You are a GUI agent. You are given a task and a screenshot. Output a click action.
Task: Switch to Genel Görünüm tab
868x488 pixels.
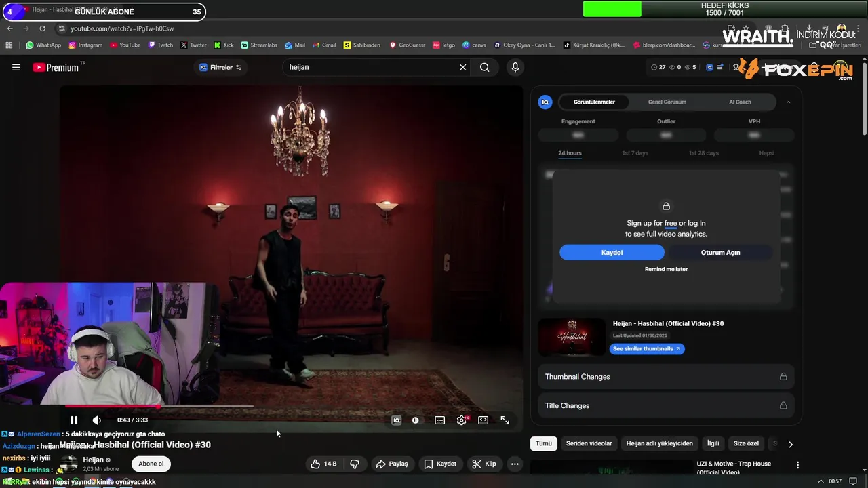coord(667,102)
